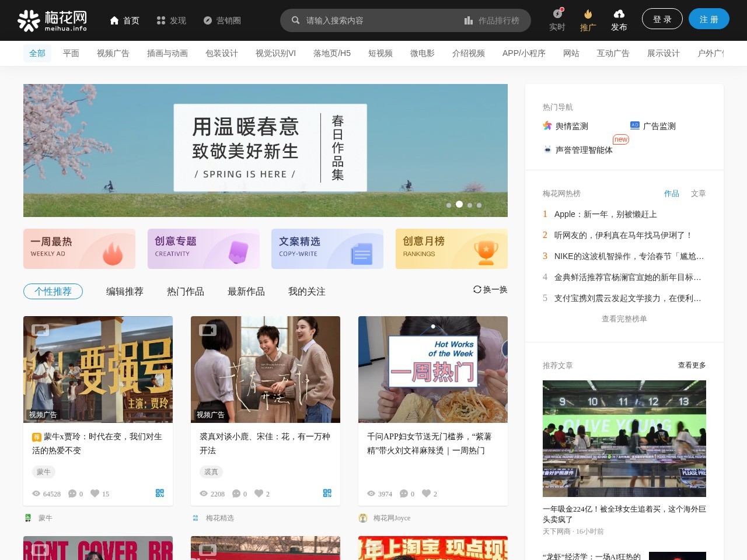
Task: Click the 梅花网 logo in the header
Action: tap(52, 20)
